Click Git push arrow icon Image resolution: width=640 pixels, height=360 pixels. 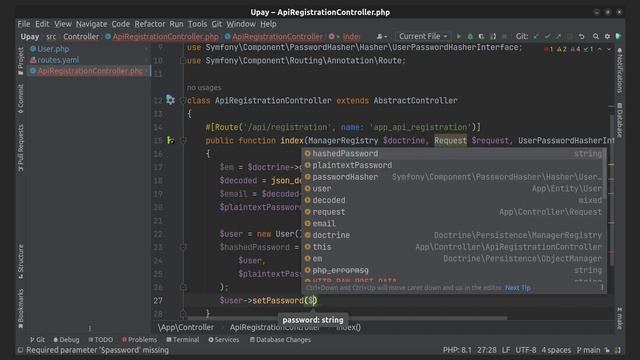point(558,36)
